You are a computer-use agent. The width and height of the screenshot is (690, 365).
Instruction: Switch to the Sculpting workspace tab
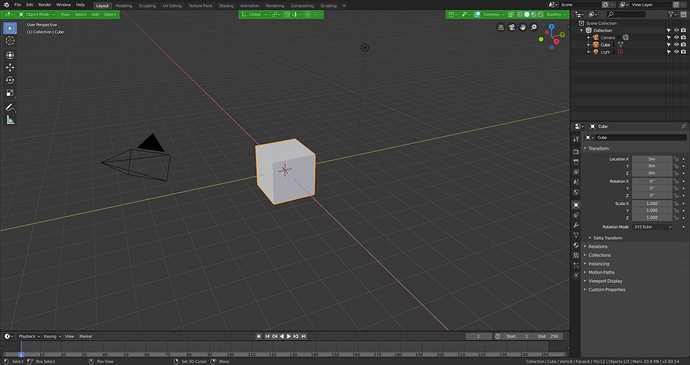[147, 6]
